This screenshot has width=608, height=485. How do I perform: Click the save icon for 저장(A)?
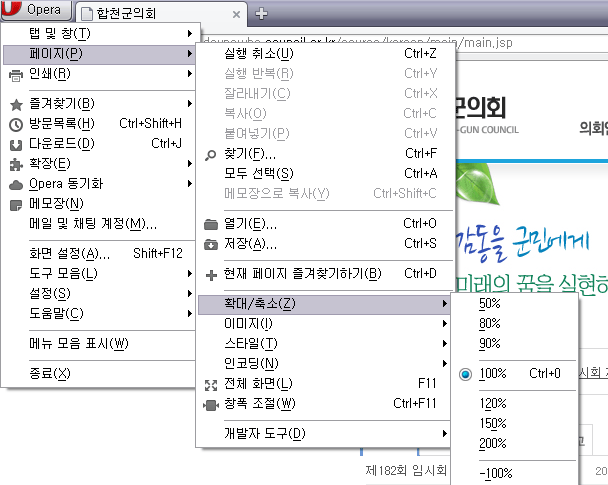click(x=211, y=244)
